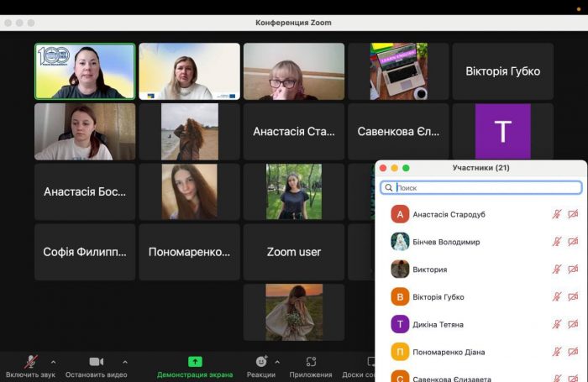Click the muted microphone icon in toolbar
The width and height of the screenshot is (588, 382).
(x=31, y=361)
